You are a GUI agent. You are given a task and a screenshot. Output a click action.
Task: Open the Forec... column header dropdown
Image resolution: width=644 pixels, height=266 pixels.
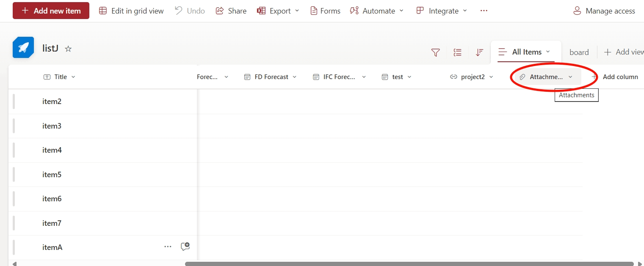pyautogui.click(x=226, y=77)
